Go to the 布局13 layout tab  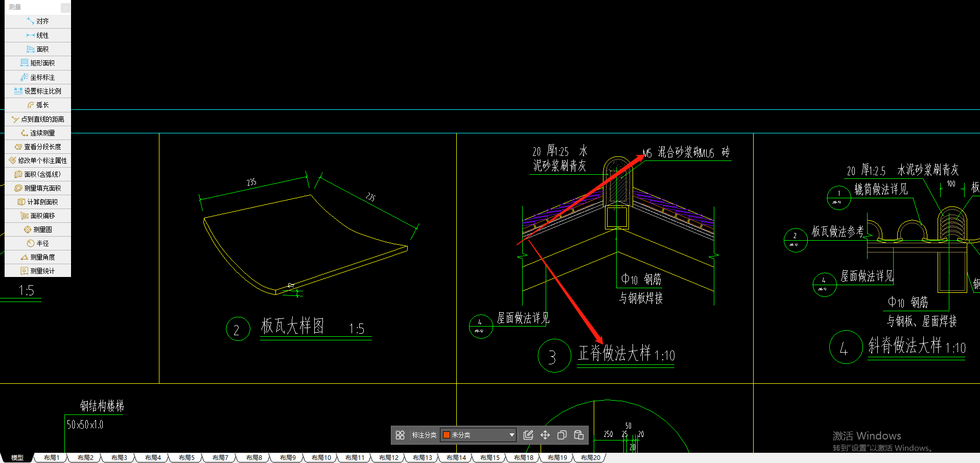[423, 458]
